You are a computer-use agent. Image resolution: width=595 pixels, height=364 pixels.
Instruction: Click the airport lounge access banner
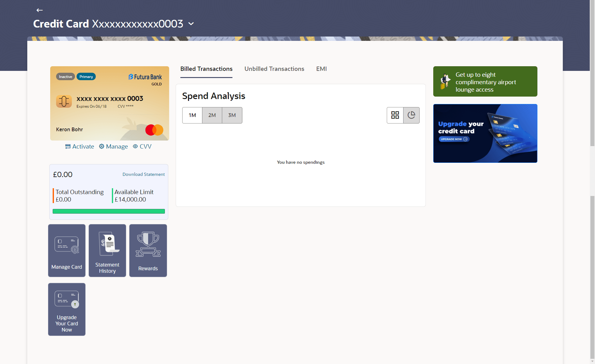click(485, 82)
